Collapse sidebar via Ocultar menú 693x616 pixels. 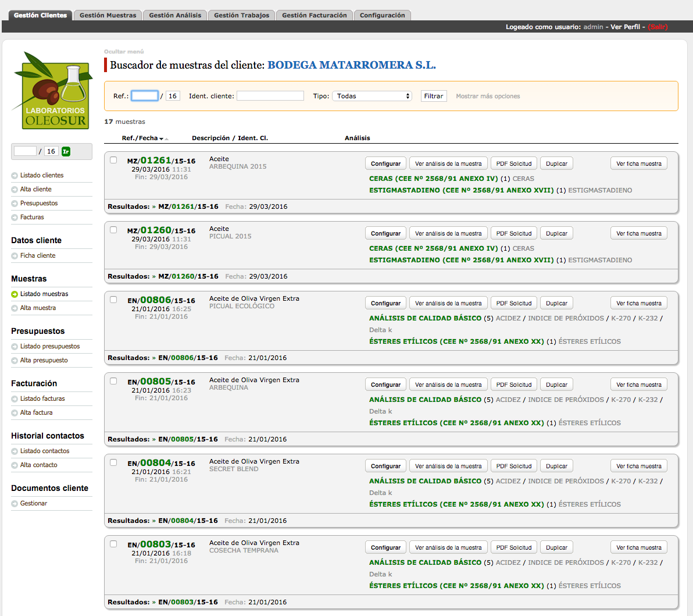[124, 52]
